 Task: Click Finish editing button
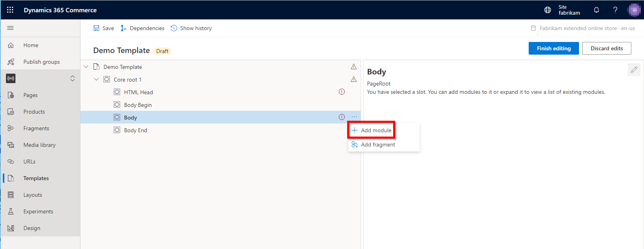[554, 48]
